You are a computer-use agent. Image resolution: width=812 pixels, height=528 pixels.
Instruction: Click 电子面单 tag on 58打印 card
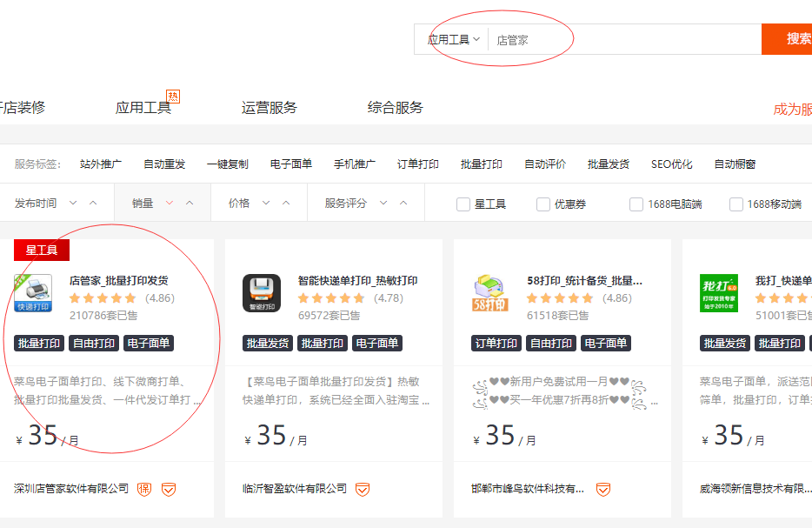click(x=606, y=343)
